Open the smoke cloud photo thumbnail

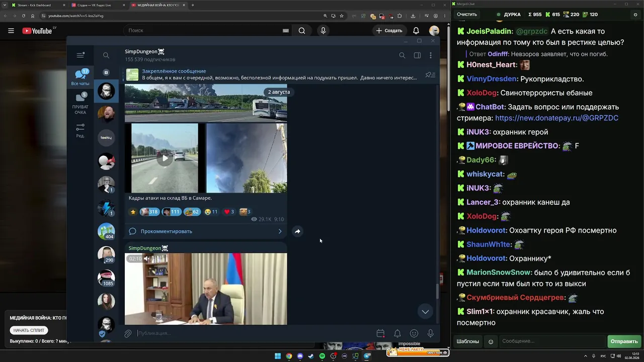click(247, 158)
